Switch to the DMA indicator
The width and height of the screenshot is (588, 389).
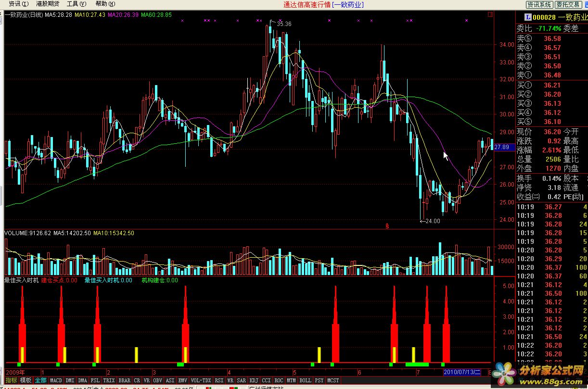(83, 380)
